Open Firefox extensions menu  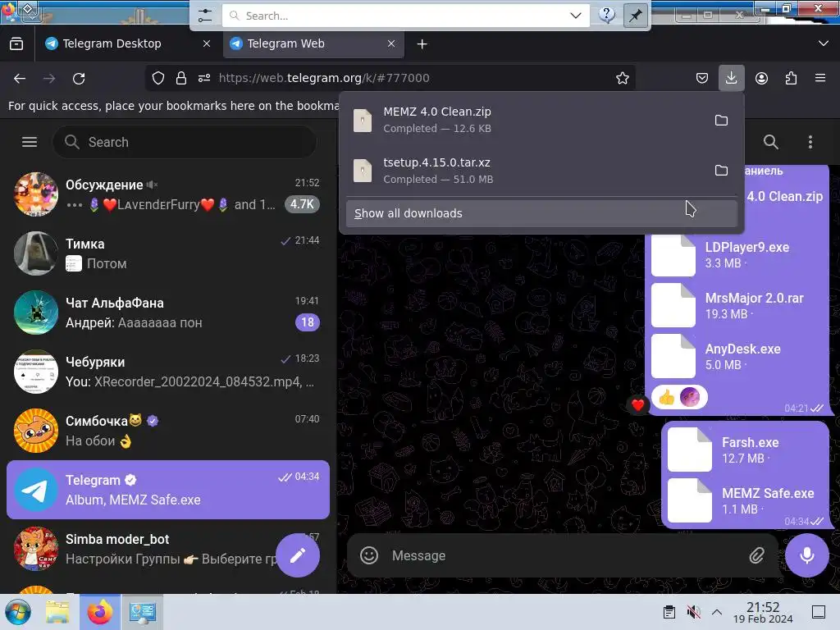tap(791, 78)
